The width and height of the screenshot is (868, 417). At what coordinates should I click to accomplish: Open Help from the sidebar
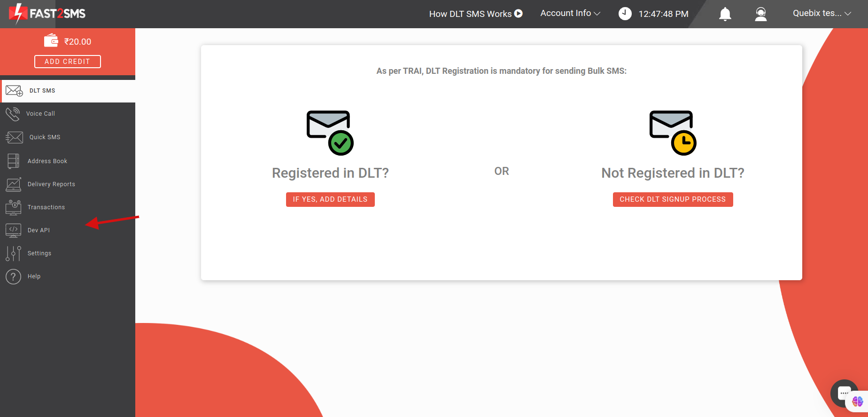(68, 276)
